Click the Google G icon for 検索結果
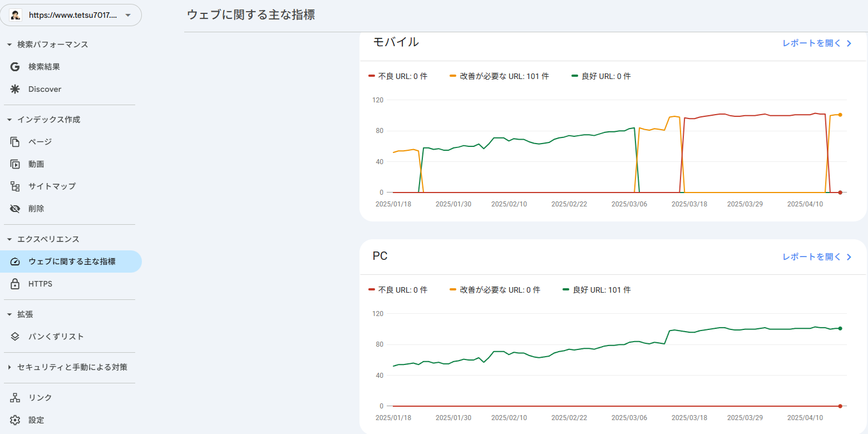This screenshot has height=434, width=868. (x=15, y=67)
